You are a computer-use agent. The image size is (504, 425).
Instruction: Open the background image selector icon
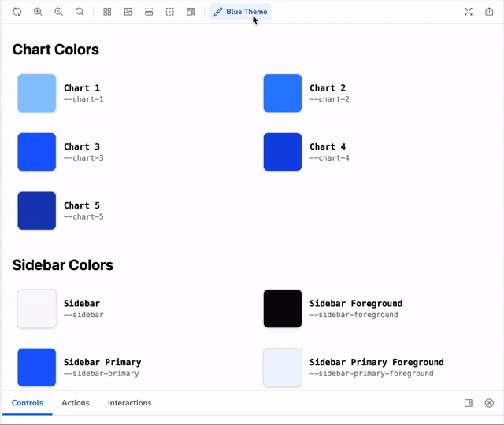(x=128, y=12)
